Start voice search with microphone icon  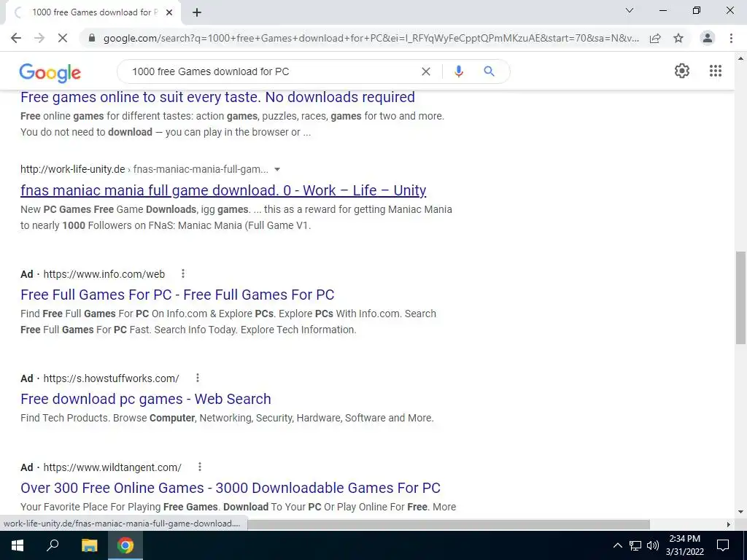coord(459,71)
